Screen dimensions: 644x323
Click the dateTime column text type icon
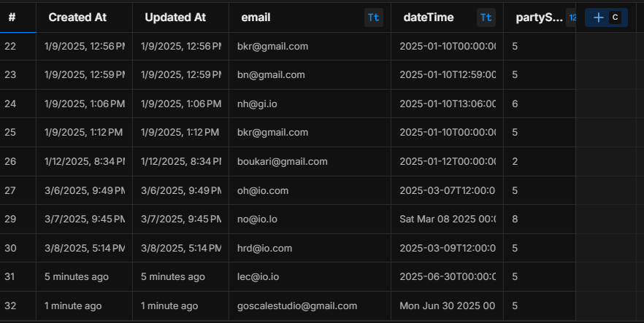point(486,17)
